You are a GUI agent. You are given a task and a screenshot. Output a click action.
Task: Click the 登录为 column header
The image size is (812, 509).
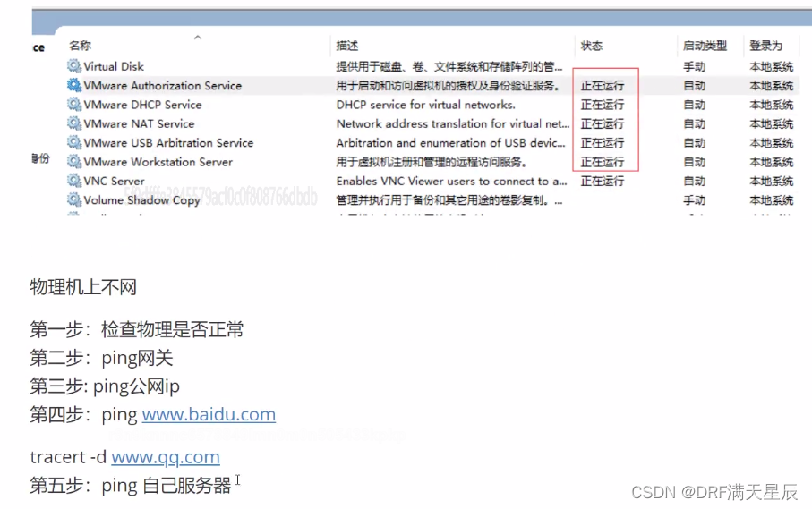[766, 46]
